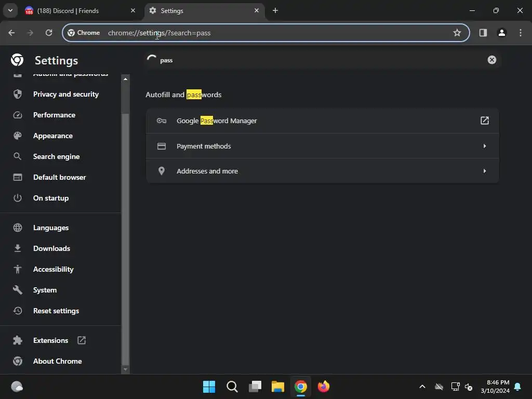Click the credit card icon for Payment methods
The height and width of the screenshot is (399, 532).
coord(162,146)
